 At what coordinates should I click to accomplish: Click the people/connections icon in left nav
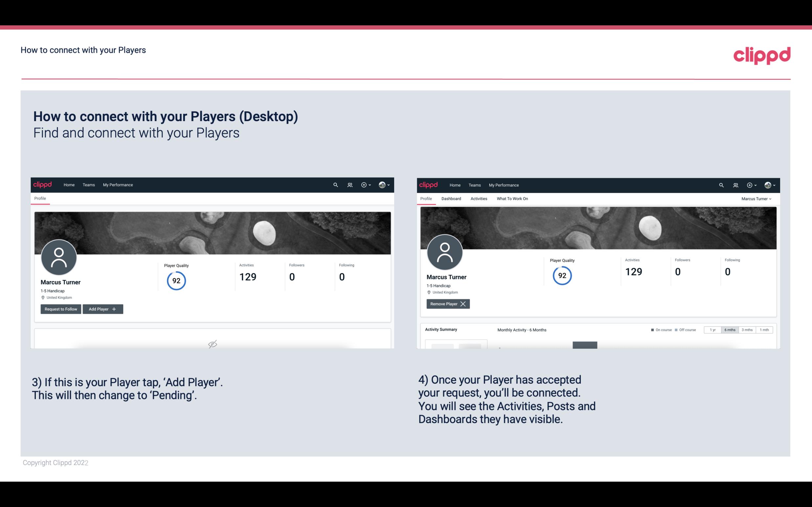(350, 185)
